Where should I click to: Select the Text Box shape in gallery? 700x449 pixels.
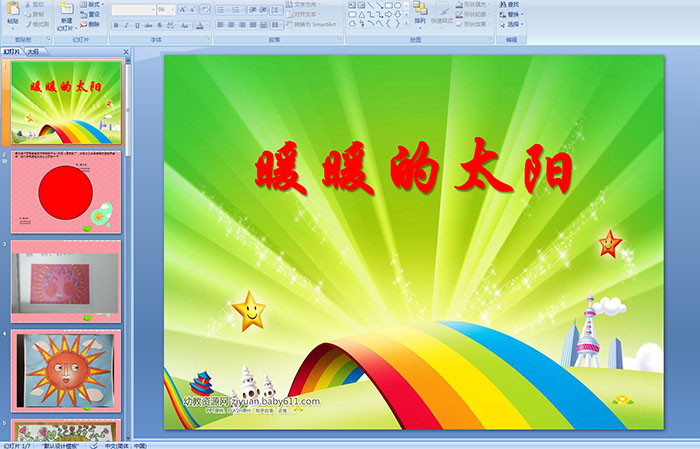352,5
